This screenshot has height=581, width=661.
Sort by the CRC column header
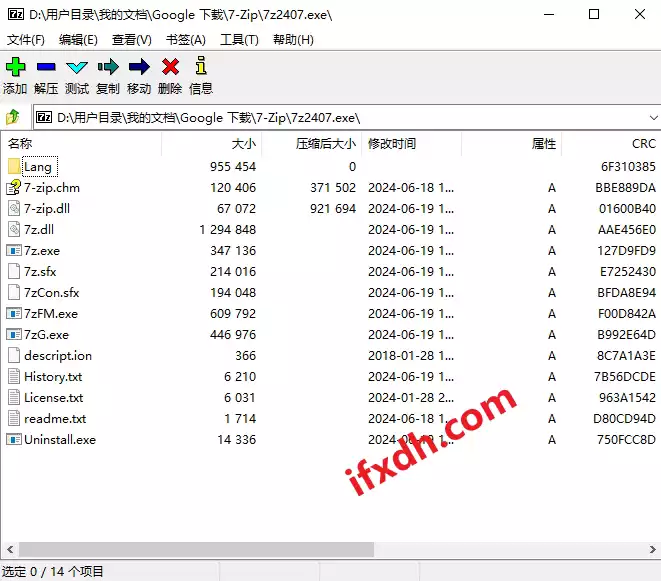[611, 144]
